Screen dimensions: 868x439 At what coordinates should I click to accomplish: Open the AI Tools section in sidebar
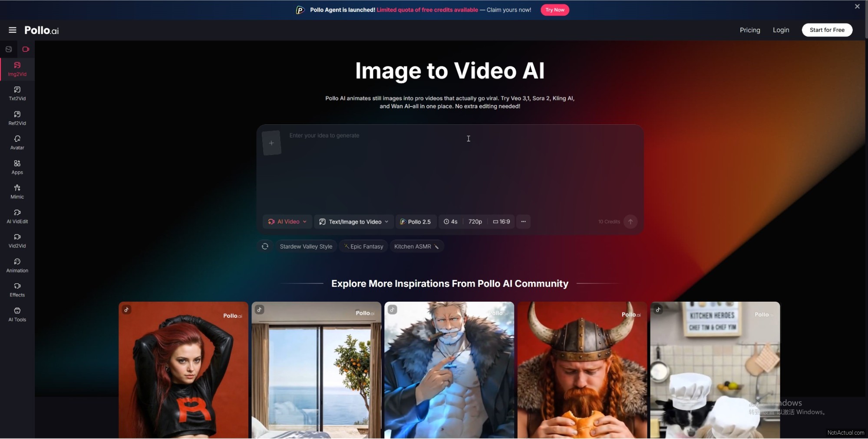point(17,315)
